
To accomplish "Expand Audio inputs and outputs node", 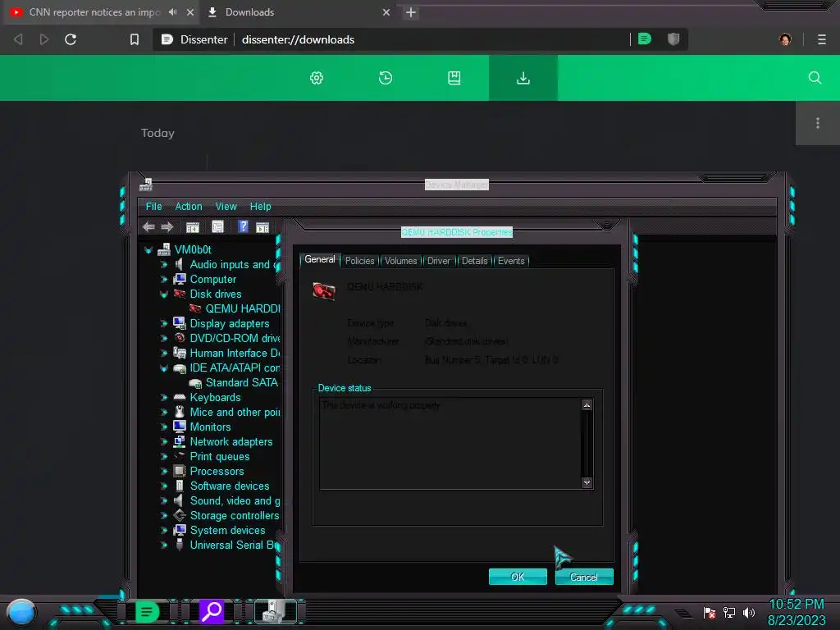I will tap(164, 265).
